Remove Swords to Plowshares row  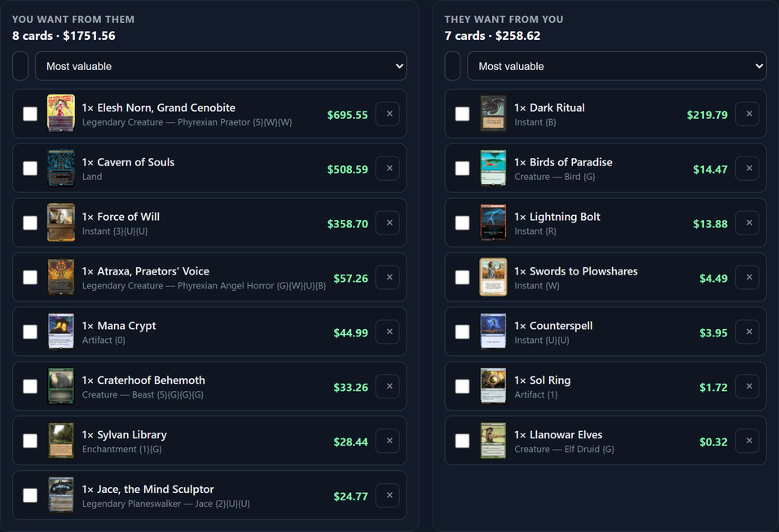(747, 277)
